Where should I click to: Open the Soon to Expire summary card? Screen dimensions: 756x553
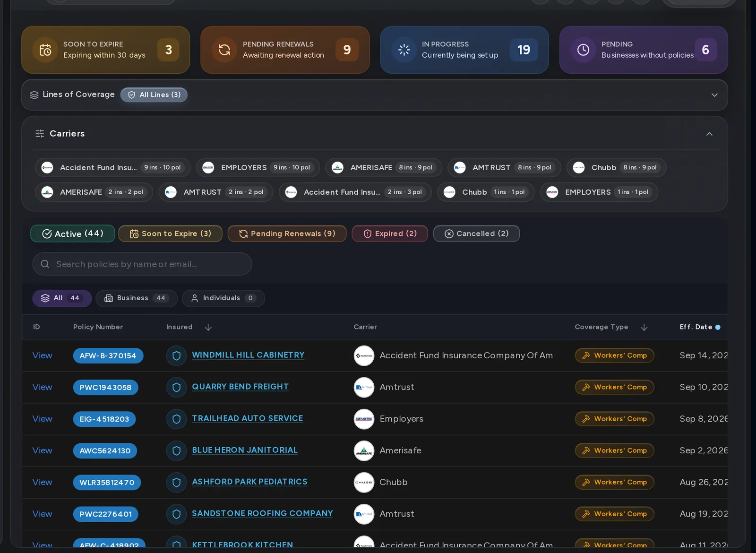click(105, 50)
